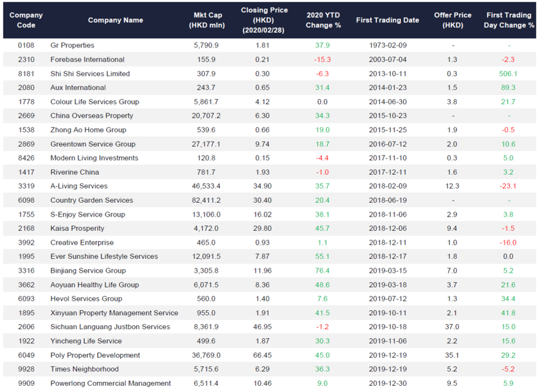Image resolution: width=540 pixels, height=392 pixels.
Task: Click the "2020 YTD Change %" header
Action: coord(323,20)
